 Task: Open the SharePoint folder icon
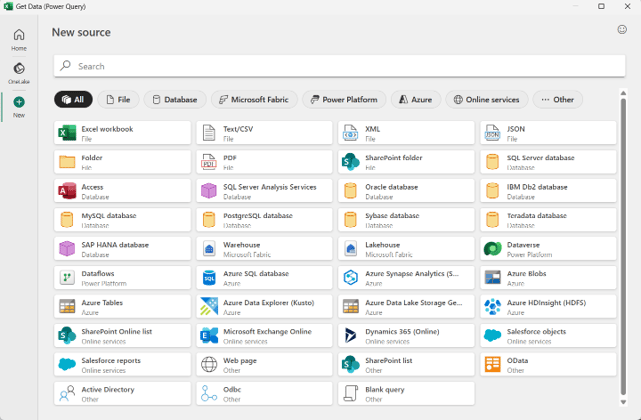pyautogui.click(x=351, y=162)
